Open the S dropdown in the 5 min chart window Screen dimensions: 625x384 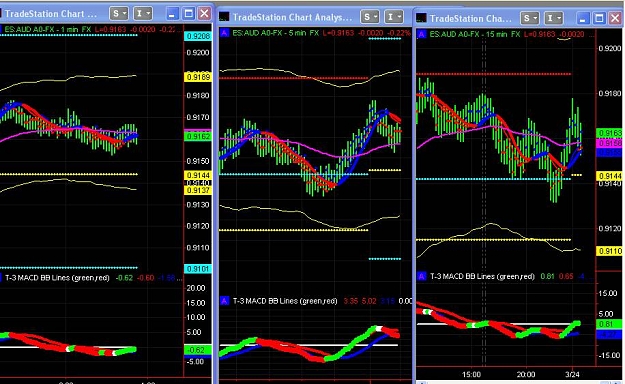369,17
